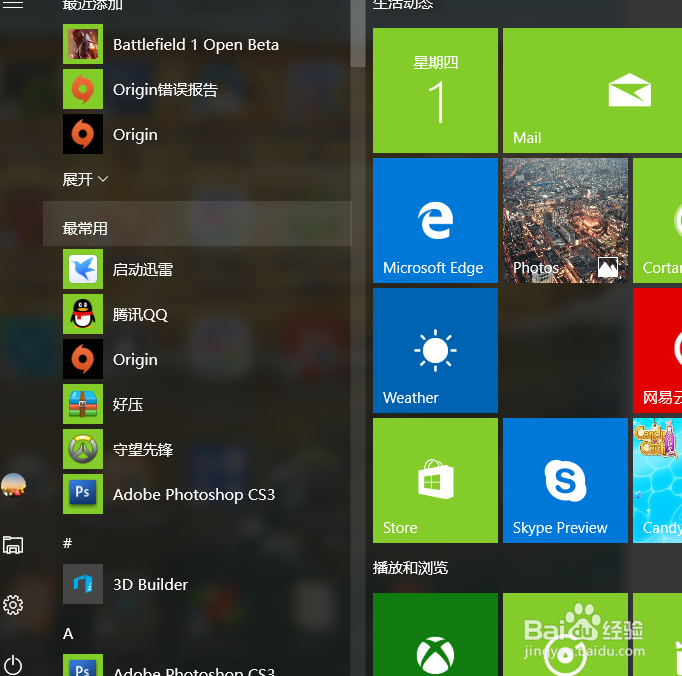
Task: Launch 好压 archive app
Action: tap(197, 404)
